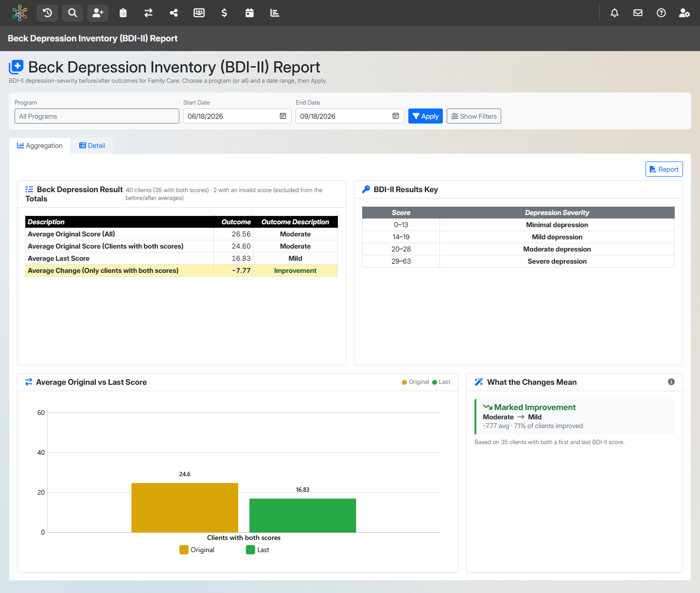Image resolution: width=700 pixels, height=593 pixels.
Task: Toggle Last series in top chart legend
Action: click(x=441, y=382)
